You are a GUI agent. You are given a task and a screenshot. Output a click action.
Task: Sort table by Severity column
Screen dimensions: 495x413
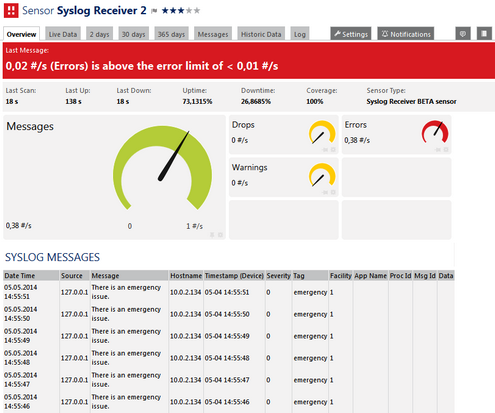tap(279, 276)
